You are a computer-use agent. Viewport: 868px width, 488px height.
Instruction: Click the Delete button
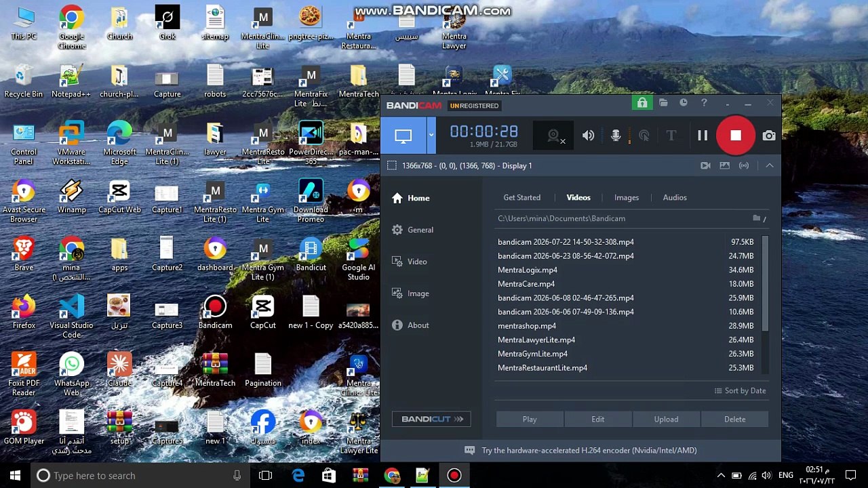pos(735,419)
